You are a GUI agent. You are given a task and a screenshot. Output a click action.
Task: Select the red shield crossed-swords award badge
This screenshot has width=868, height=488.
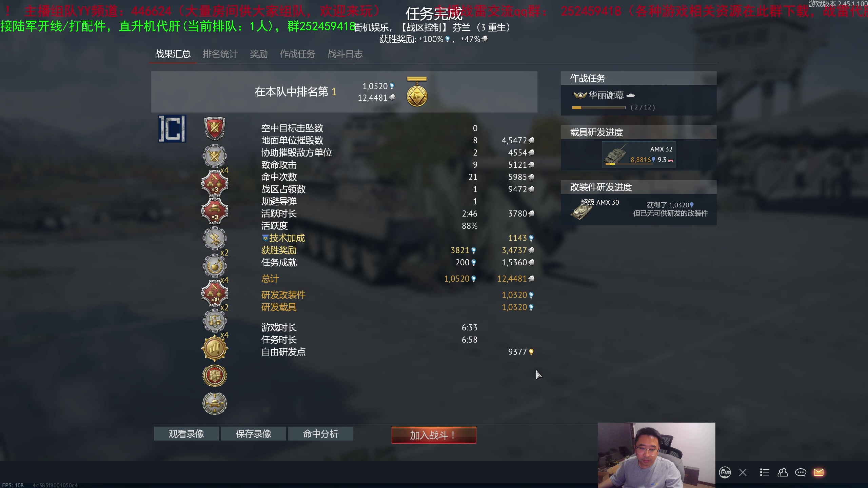click(x=215, y=128)
